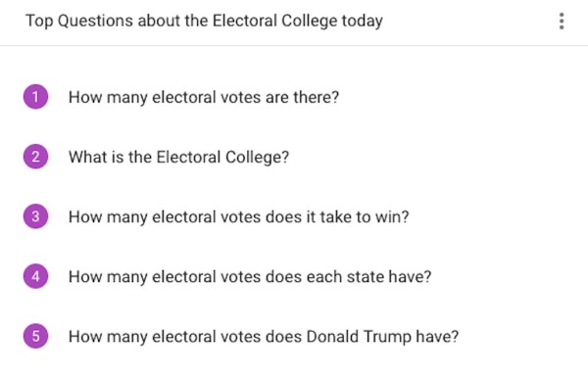Open 'How many electoral votes are there?'

pyautogui.click(x=204, y=98)
